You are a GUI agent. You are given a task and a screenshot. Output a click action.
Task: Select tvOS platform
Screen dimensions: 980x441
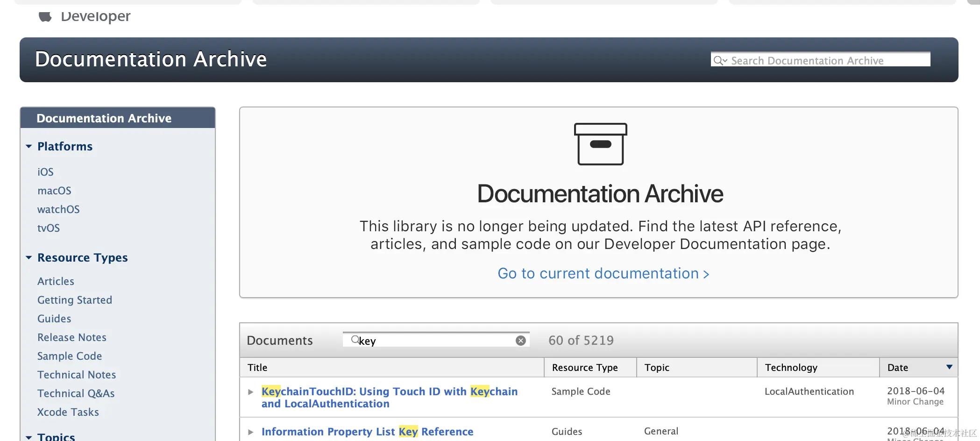49,228
